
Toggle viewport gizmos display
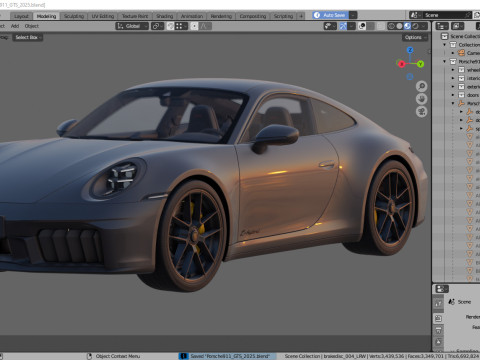343,26
